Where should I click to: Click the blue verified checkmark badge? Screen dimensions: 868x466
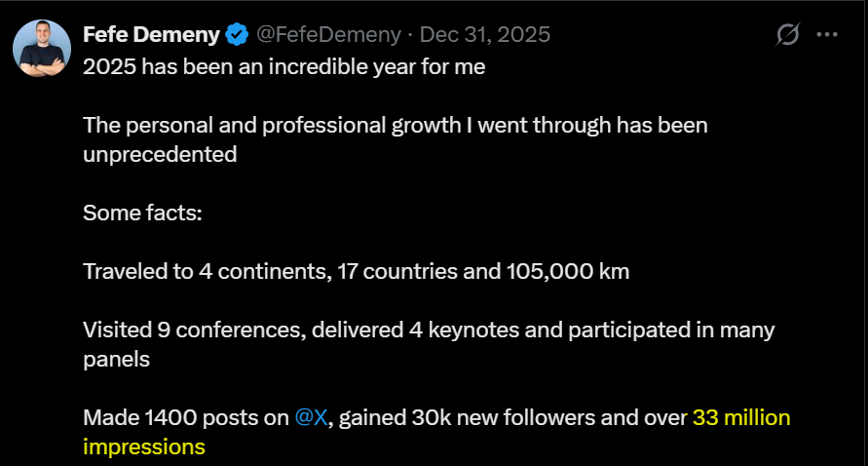pos(237,35)
